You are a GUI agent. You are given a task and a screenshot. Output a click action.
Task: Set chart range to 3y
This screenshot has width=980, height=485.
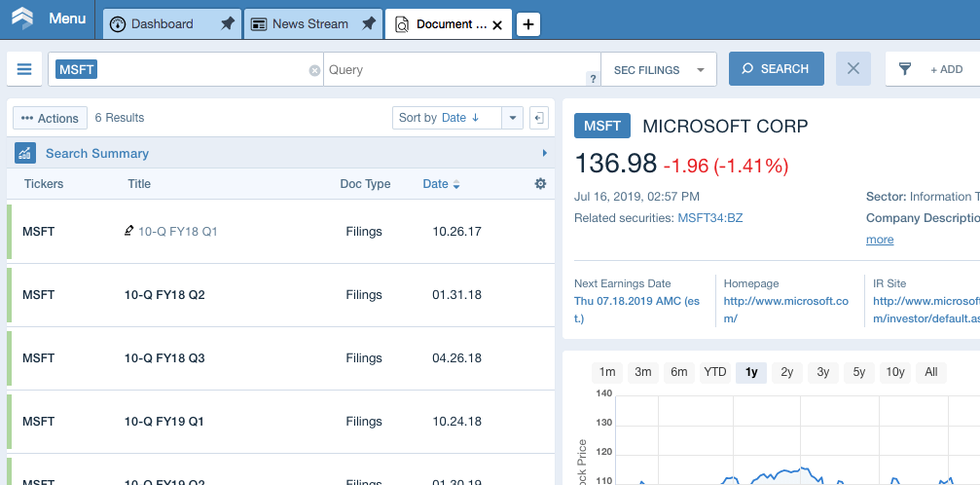823,372
